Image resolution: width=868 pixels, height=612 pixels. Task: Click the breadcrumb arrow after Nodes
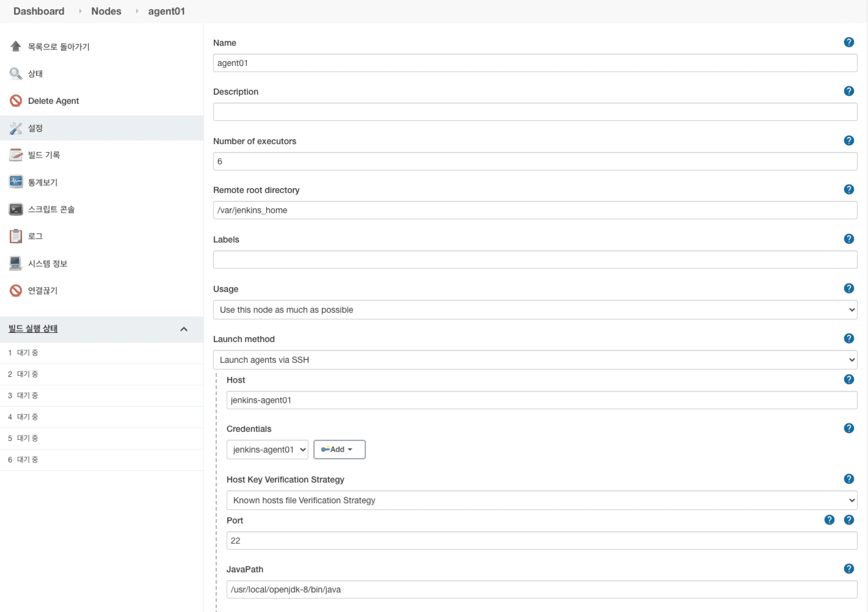(x=137, y=11)
